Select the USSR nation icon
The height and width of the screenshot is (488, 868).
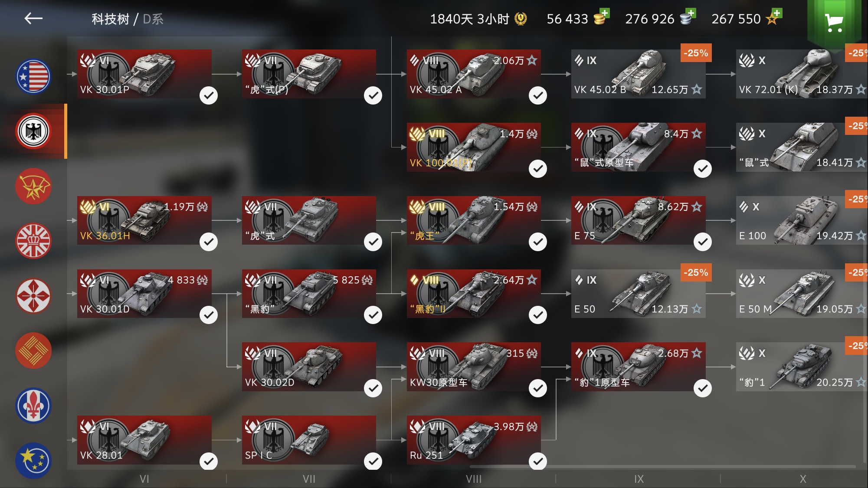[x=33, y=186]
